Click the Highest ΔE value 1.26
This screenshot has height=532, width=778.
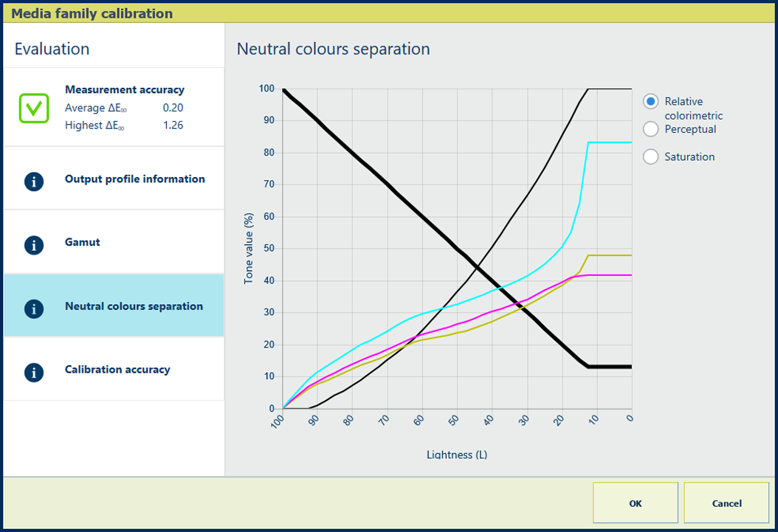(x=173, y=125)
